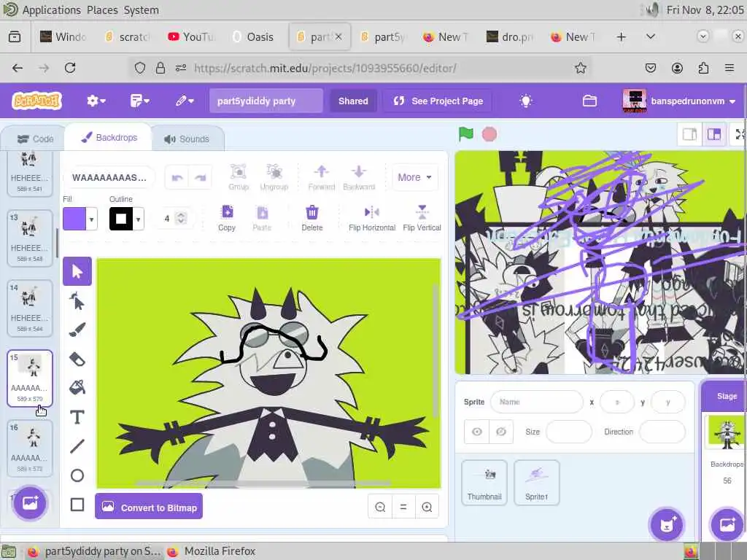Open the System menu
747x560 pixels.
point(142,10)
